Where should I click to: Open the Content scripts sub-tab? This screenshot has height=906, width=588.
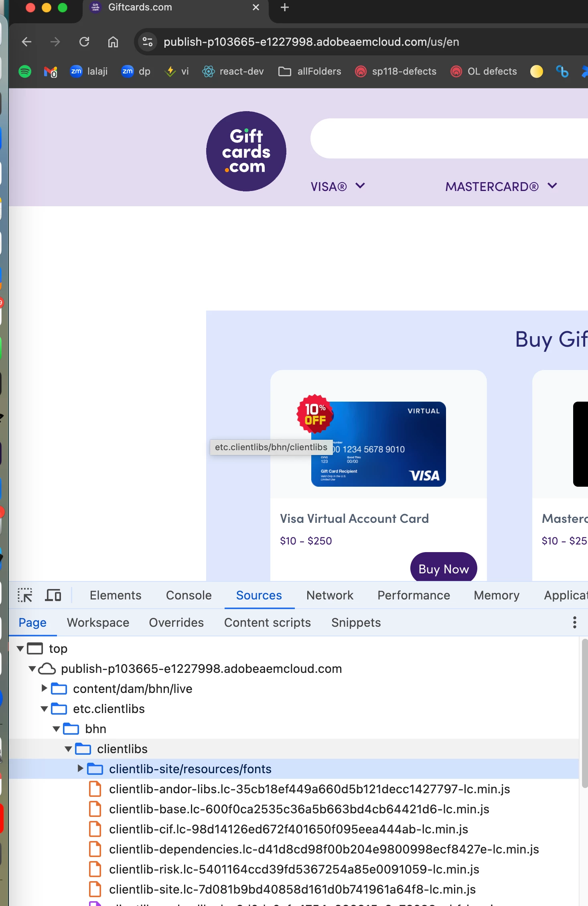[267, 622]
